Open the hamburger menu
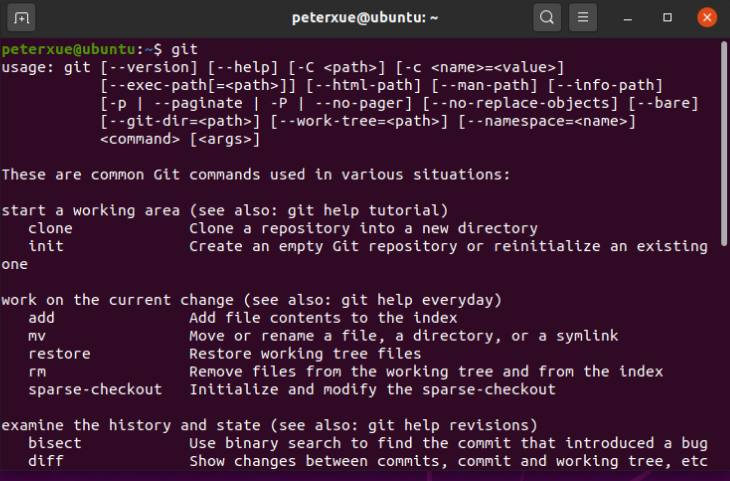The width and height of the screenshot is (730, 481). 583,18
